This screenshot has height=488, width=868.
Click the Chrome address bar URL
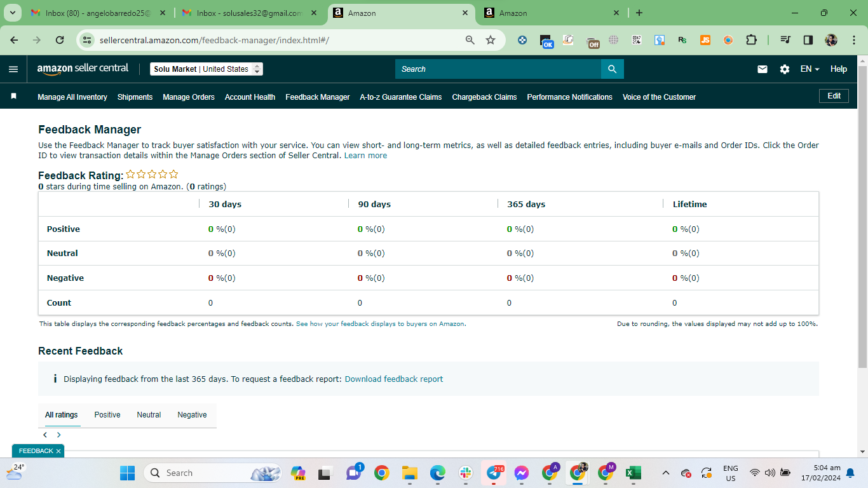(x=214, y=40)
